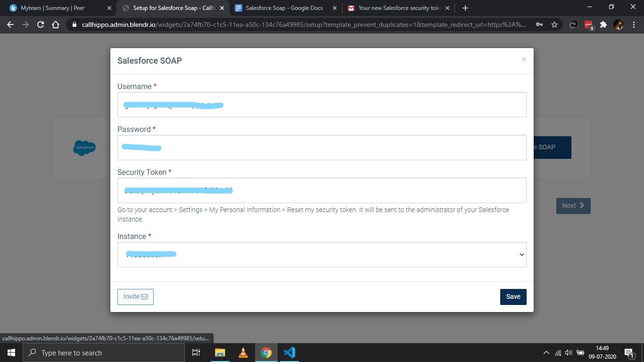Image resolution: width=644 pixels, height=362 pixels.
Task: Switch to the Myteam Summary tab
Action: coord(60,8)
